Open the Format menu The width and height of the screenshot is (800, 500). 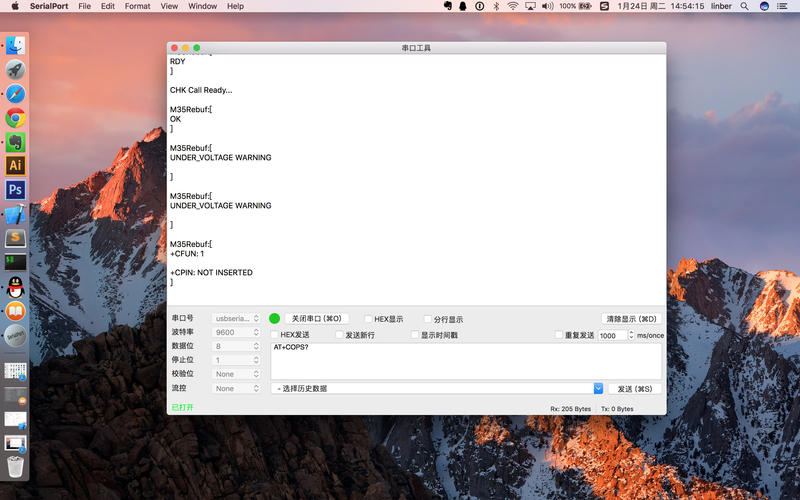coord(137,6)
